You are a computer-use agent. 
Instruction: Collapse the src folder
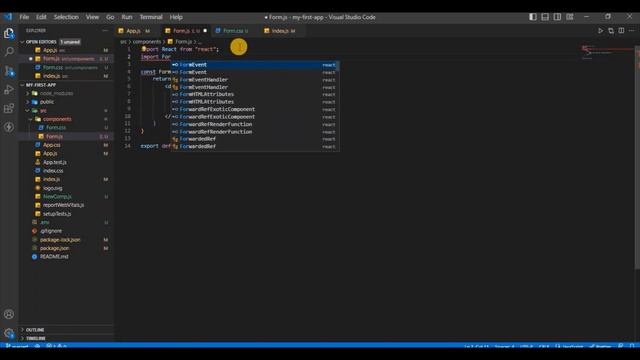click(x=43, y=111)
